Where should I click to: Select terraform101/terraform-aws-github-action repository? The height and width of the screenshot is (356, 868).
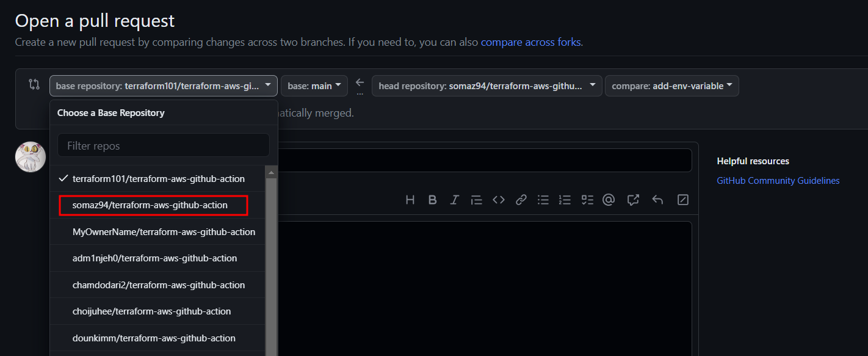point(158,179)
